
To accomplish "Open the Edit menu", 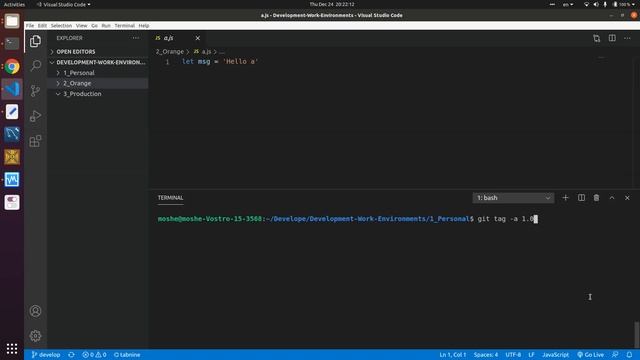I will tap(42, 25).
